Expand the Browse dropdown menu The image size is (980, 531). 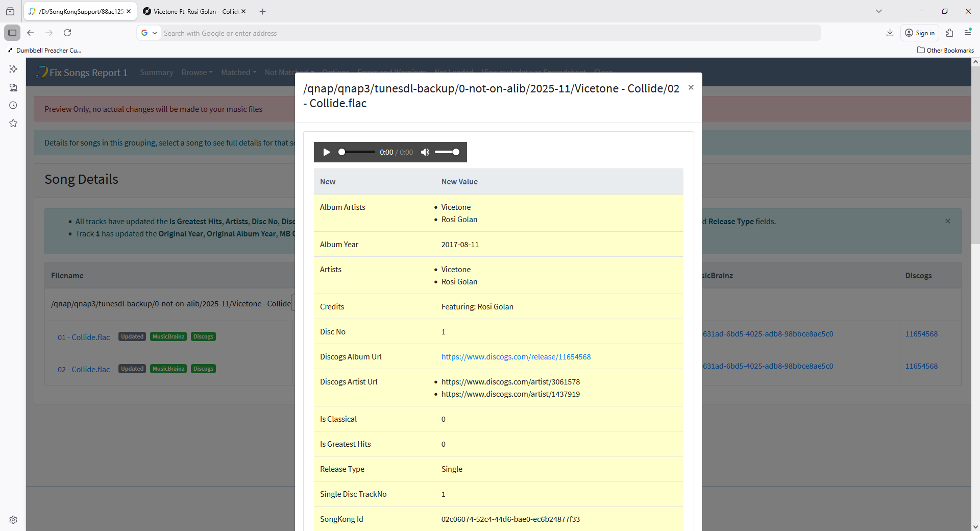click(x=197, y=73)
